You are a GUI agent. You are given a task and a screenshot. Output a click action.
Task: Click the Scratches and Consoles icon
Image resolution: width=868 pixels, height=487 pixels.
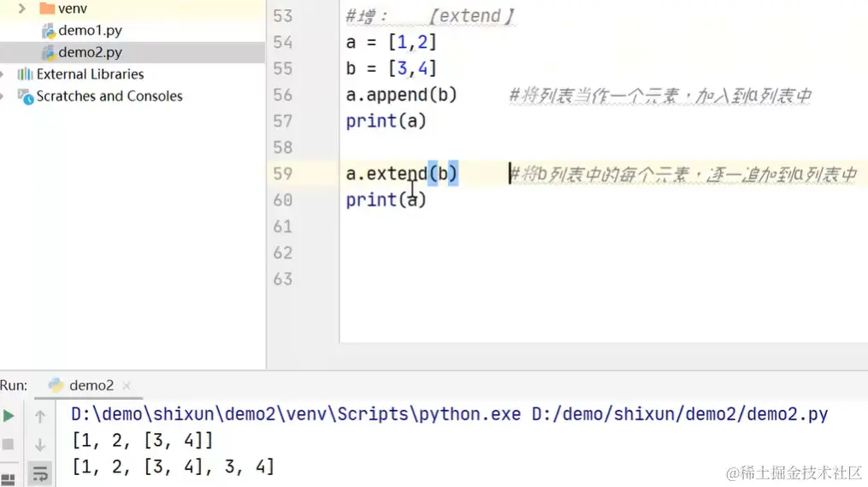click(26, 97)
